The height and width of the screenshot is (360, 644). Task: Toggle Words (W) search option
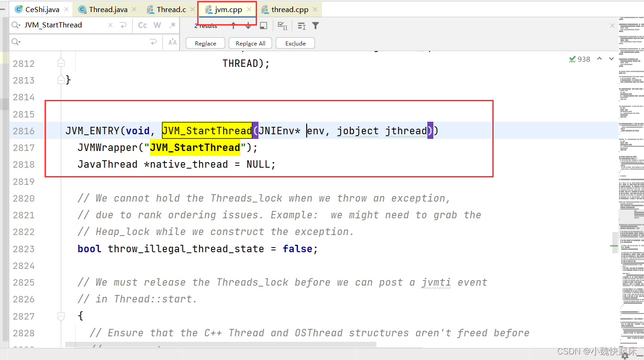157,25
